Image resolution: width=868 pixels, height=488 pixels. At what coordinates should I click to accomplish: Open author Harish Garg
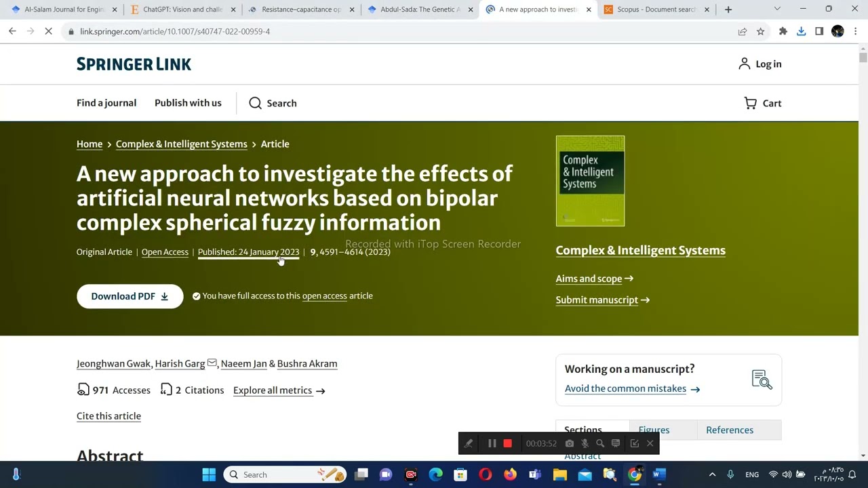click(x=180, y=363)
